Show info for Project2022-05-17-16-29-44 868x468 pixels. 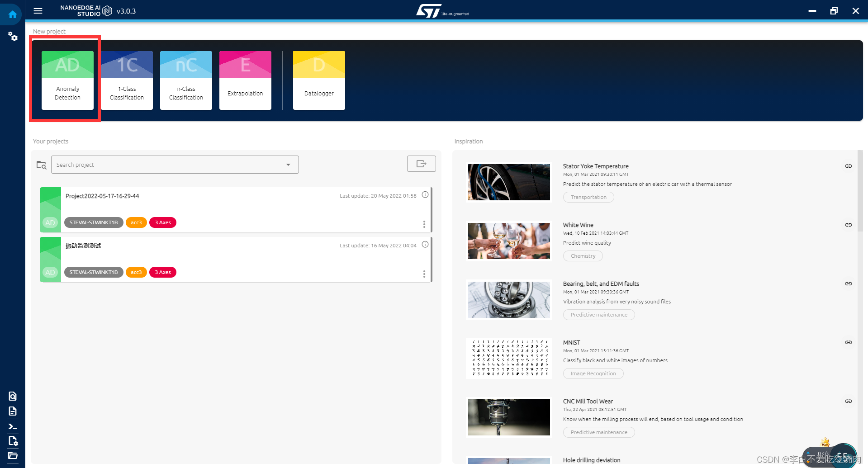point(425,195)
